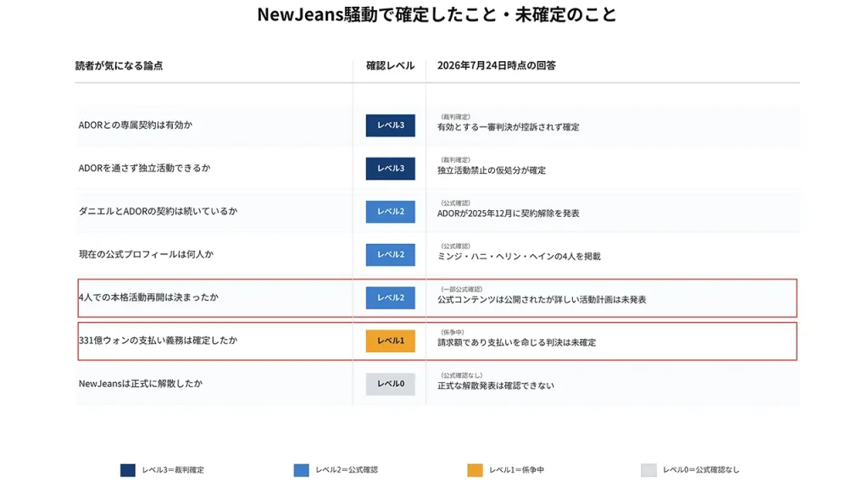Click answer ミンジ・ハニ・ヘリン・ヘインの4人を掲載
Screen dimensions: 868x488
(x=520, y=257)
